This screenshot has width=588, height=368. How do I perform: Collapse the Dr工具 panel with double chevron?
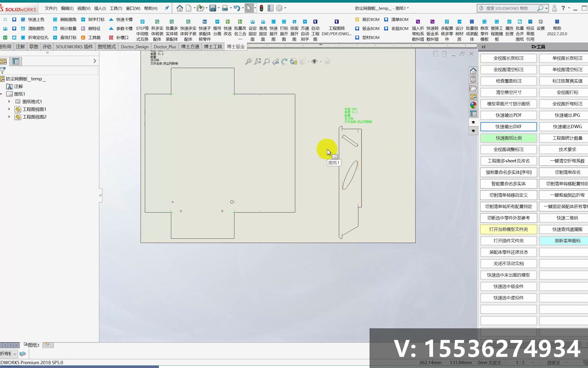coord(484,47)
